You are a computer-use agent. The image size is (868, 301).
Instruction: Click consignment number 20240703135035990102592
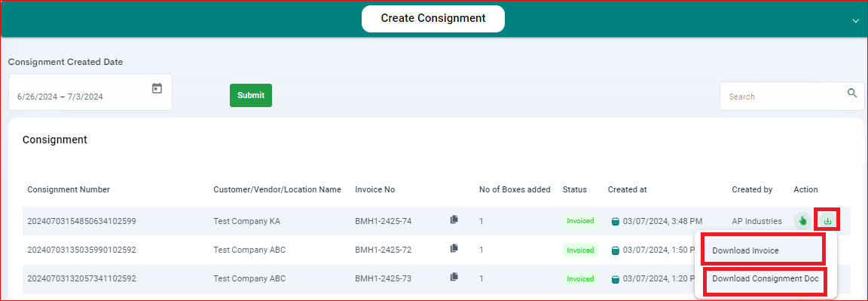[81, 250]
